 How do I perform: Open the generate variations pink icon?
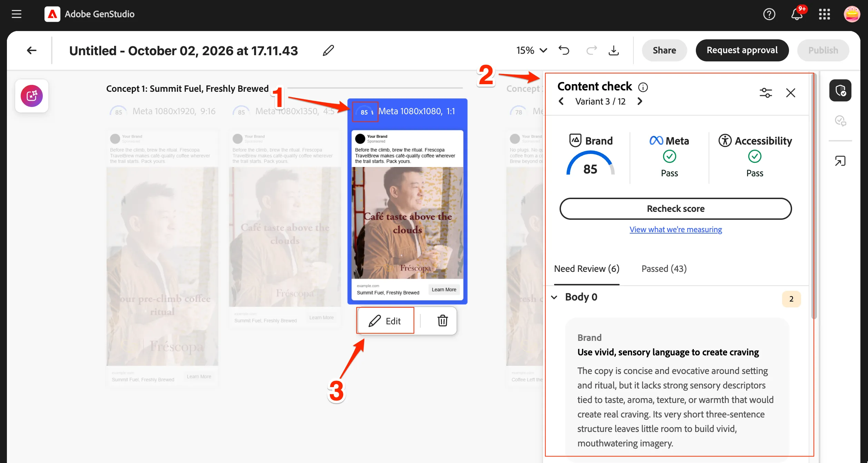(x=32, y=96)
